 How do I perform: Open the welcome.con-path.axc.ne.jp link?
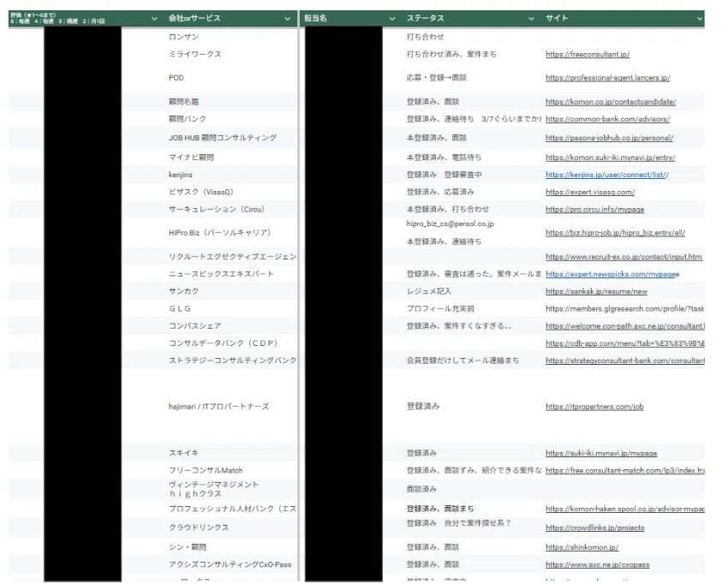click(x=625, y=326)
